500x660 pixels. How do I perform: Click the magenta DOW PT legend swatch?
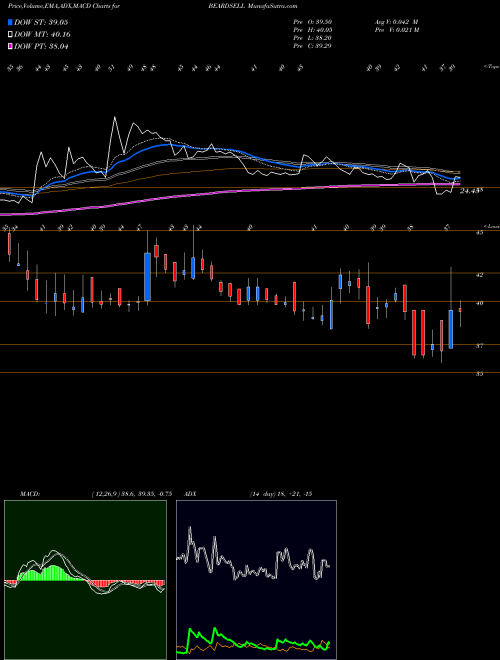10,46
